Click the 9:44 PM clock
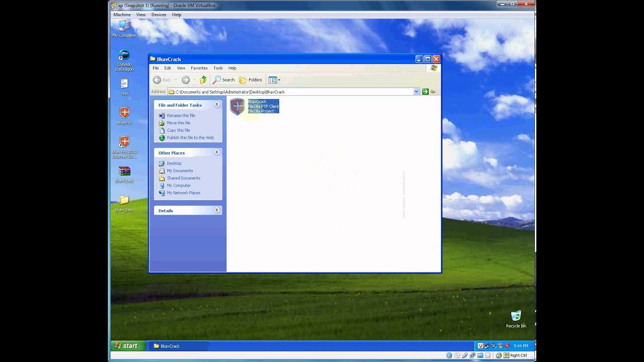Image resolution: width=644 pixels, height=362 pixels. click(521, 346)
